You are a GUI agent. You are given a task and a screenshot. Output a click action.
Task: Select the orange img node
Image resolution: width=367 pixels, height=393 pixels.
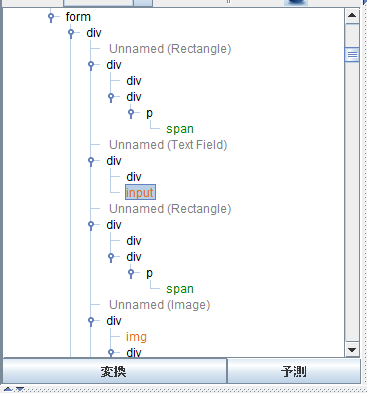(x=136, y=337)
